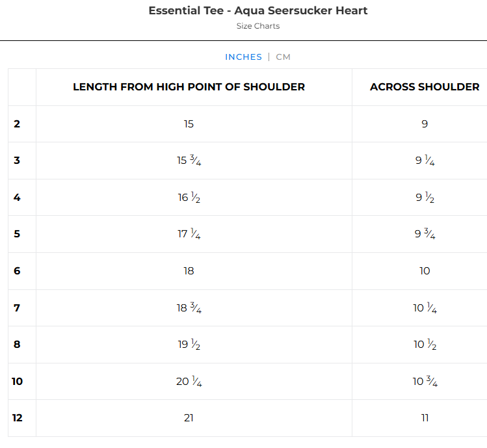The image size is (487, 448).
Task: Select the size 8 row label
Action: pos(17,344)
